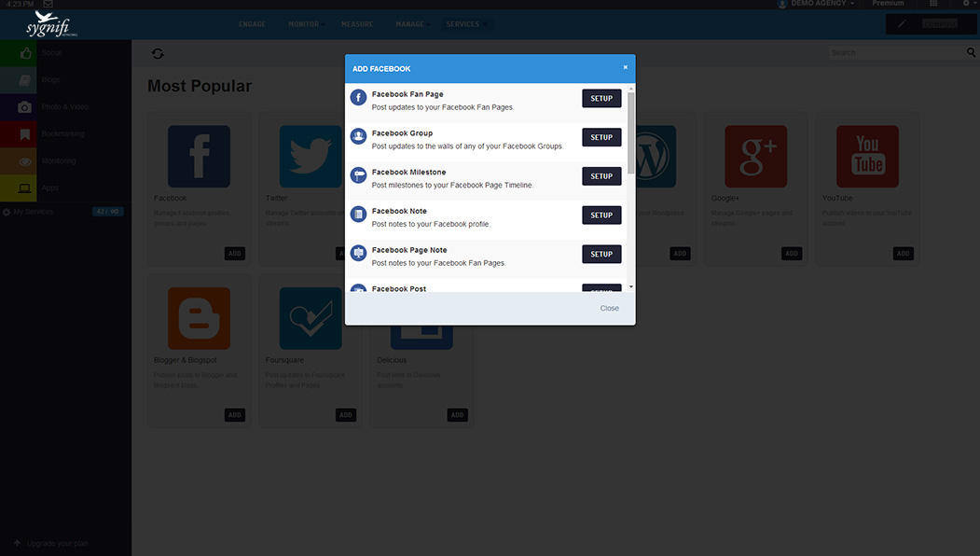980x556 pixels.
Task: Click the Google+ service tile icon
Action: [x=755, y=157]
